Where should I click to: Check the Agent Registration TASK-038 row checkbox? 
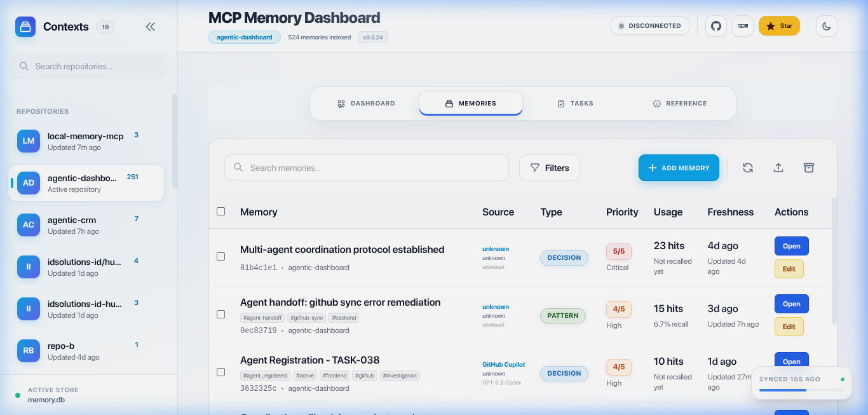220,372
